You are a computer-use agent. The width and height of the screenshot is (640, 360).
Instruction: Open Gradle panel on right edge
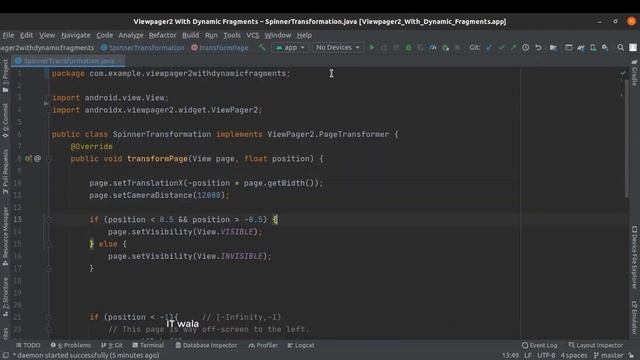tap(634, 73)
